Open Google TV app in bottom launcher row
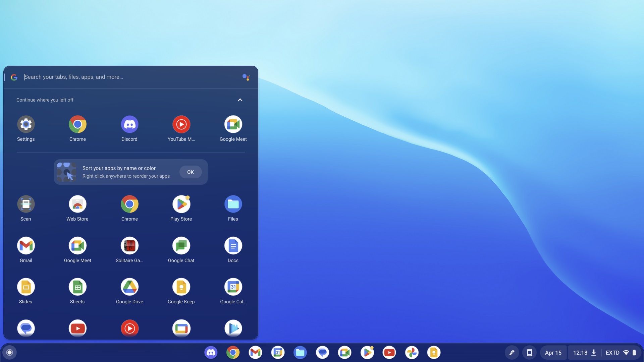The image size is (644, 362). [x=181, y=328]
